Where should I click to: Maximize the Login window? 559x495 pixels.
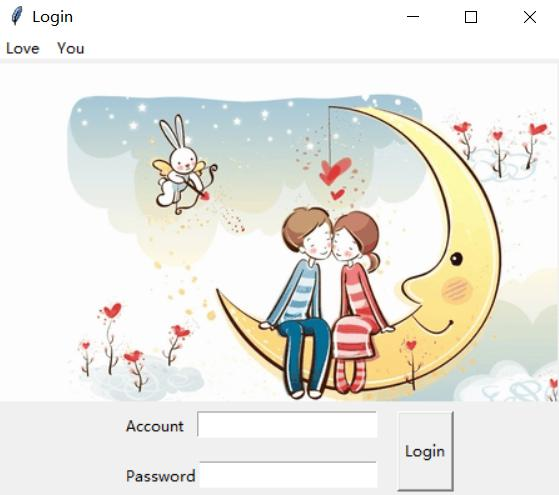(x=471, y=17)
